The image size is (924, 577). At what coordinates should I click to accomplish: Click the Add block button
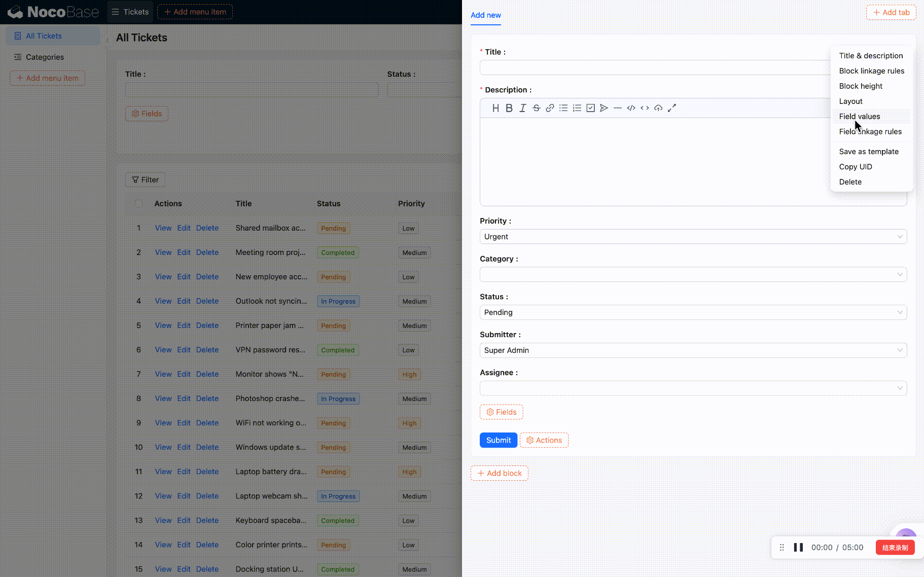click(x=500, y=473)
